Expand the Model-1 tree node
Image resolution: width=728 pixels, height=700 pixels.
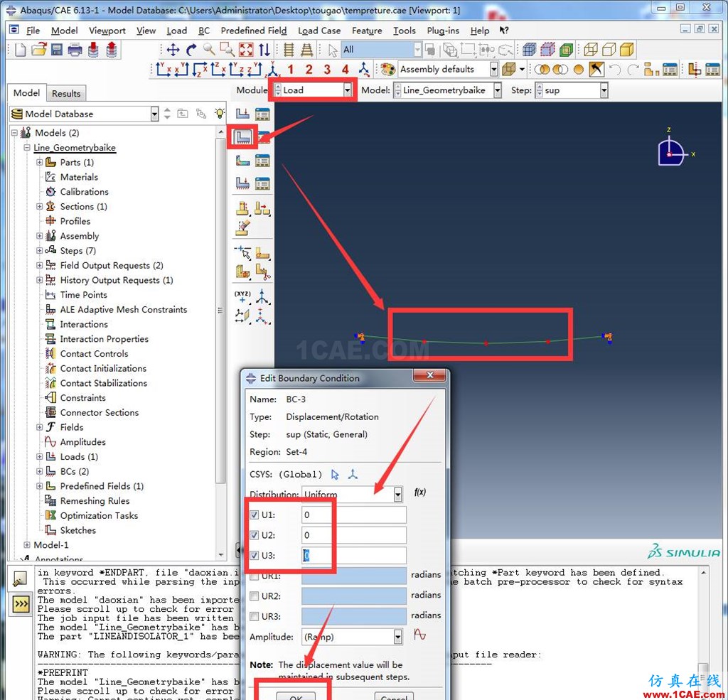click(x=26, y=545)
